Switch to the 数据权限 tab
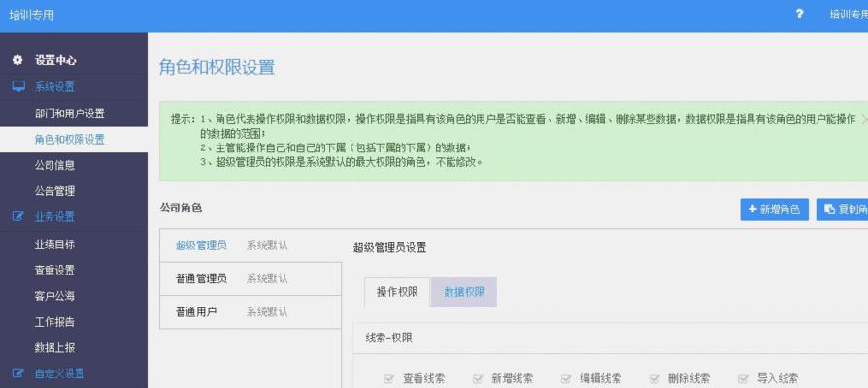This screenshot has width=868, height=388. click(464, 292)
